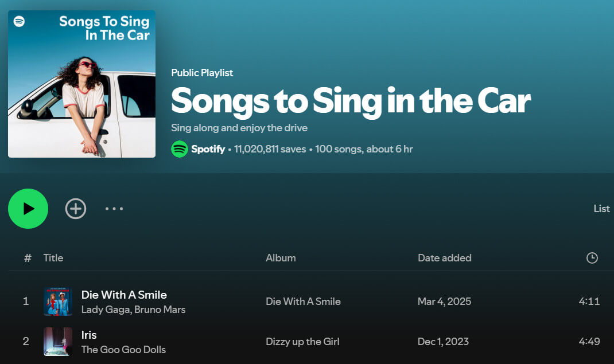Open the Iris song title
Screen dimensions: 614x364
89,335
